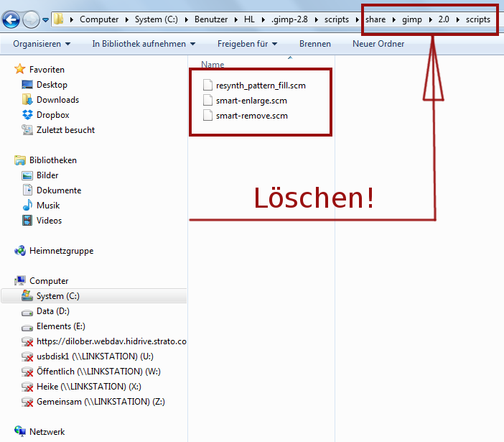Click the Back navigation arrow button
This screenshot has width=504, height=442.
[11, 19]
